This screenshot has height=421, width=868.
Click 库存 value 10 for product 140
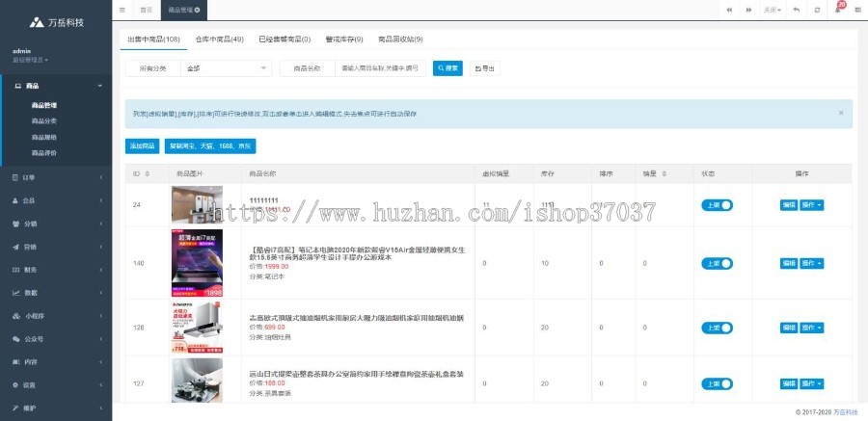545,263
